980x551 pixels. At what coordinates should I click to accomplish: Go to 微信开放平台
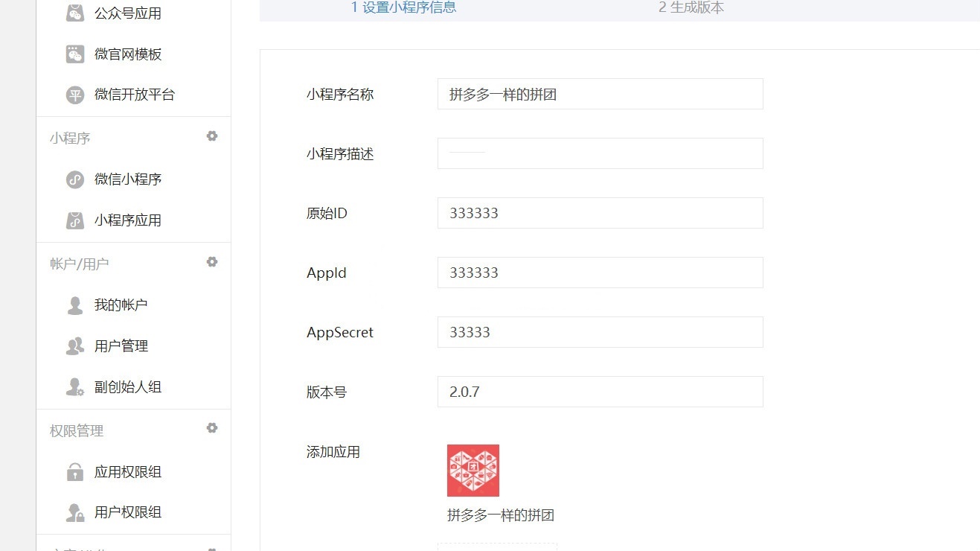(134, 95)
